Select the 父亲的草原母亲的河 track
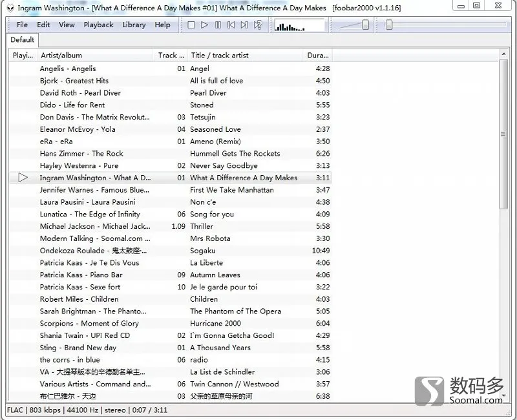The image size is (517, 420). tap(171, 396)
